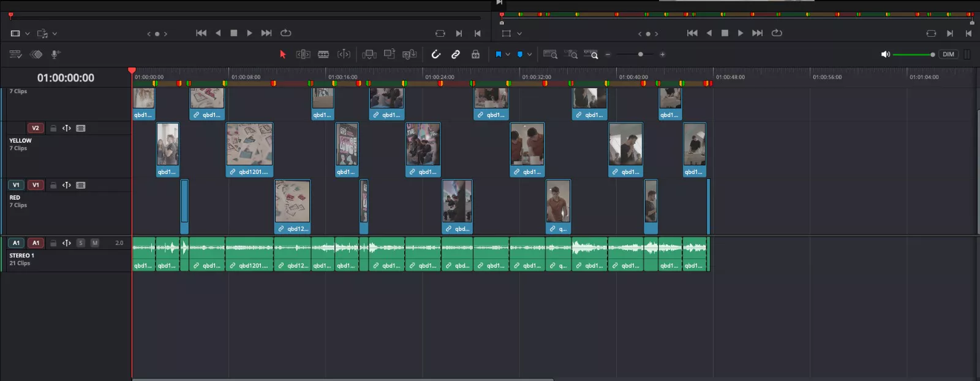Image resolution: width=980 pixels, height=381 pixels.
Task: Add a blue flag to the clip
Action: [x=499, y=55]
